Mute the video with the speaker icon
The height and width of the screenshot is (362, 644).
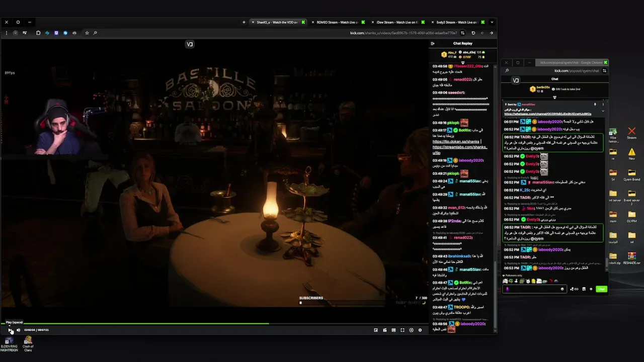point(18,330)
